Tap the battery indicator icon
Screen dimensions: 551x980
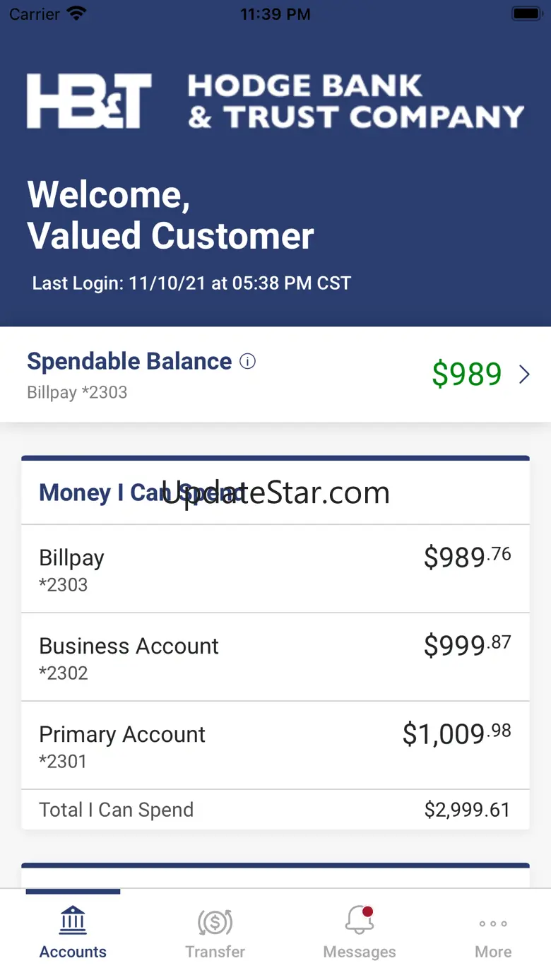coord(526,13)
